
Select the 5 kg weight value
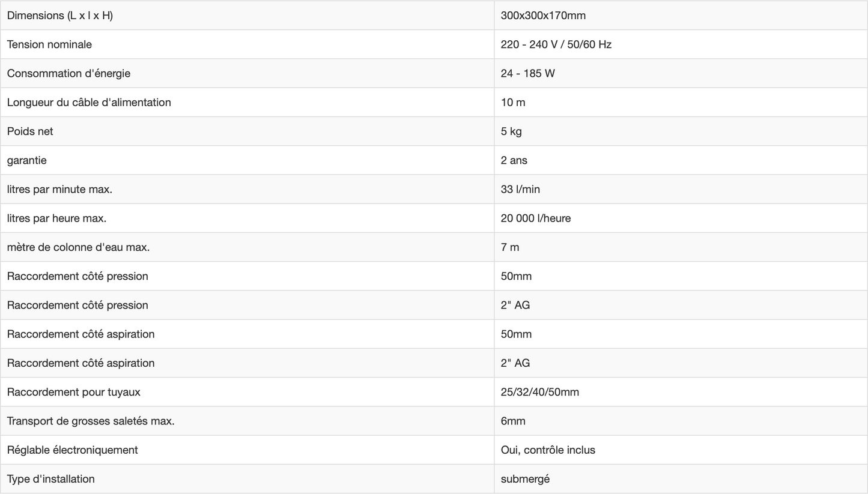coord(511,131)
